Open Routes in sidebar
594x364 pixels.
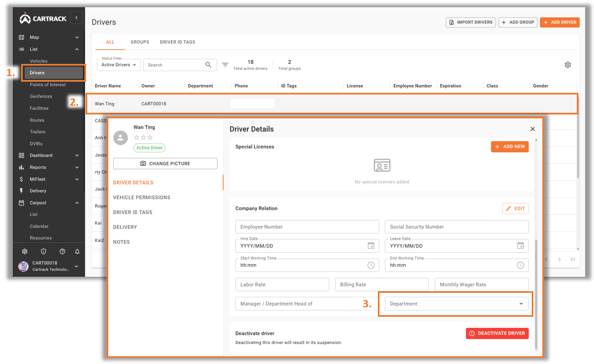coord(37,120)
